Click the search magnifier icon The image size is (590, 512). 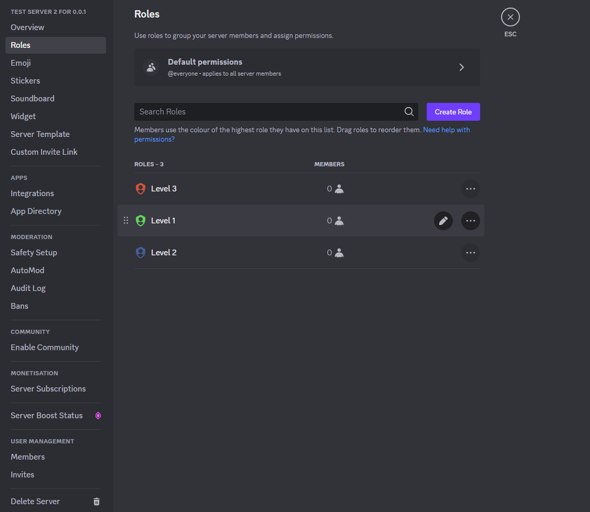point(409,112)
